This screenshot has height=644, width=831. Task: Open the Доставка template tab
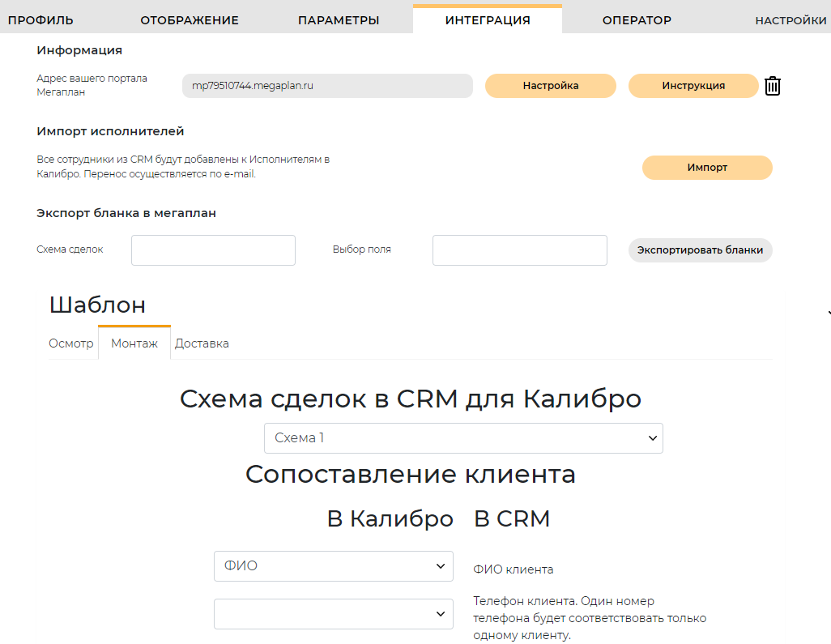pos(202,343)
